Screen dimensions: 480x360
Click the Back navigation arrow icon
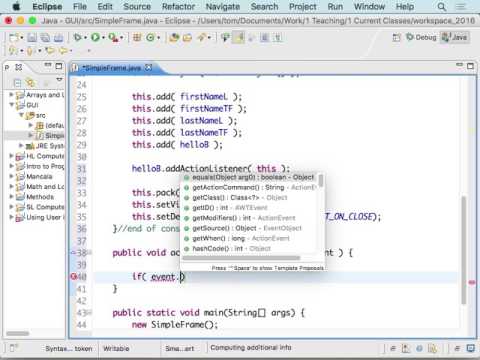[x=50, y=51]
